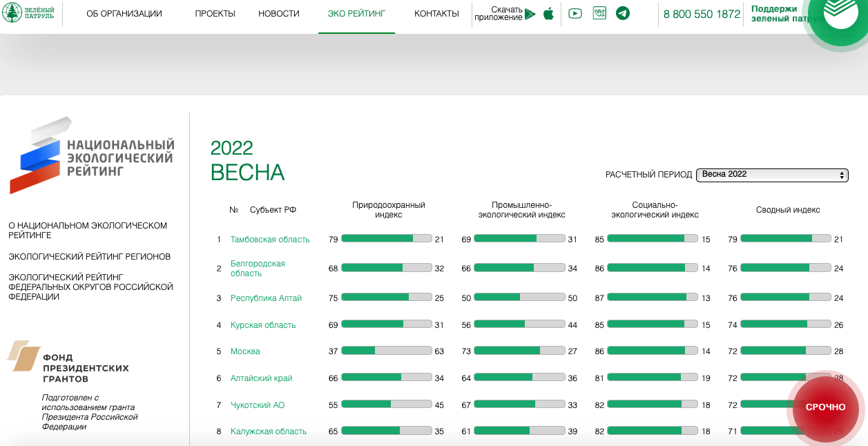Open the Apple App Store icon
The image size is (868, 446).
tap(548, 14)
